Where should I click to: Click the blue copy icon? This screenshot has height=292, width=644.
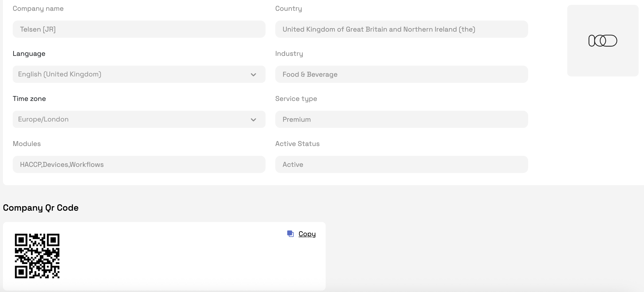coord(290,234)
